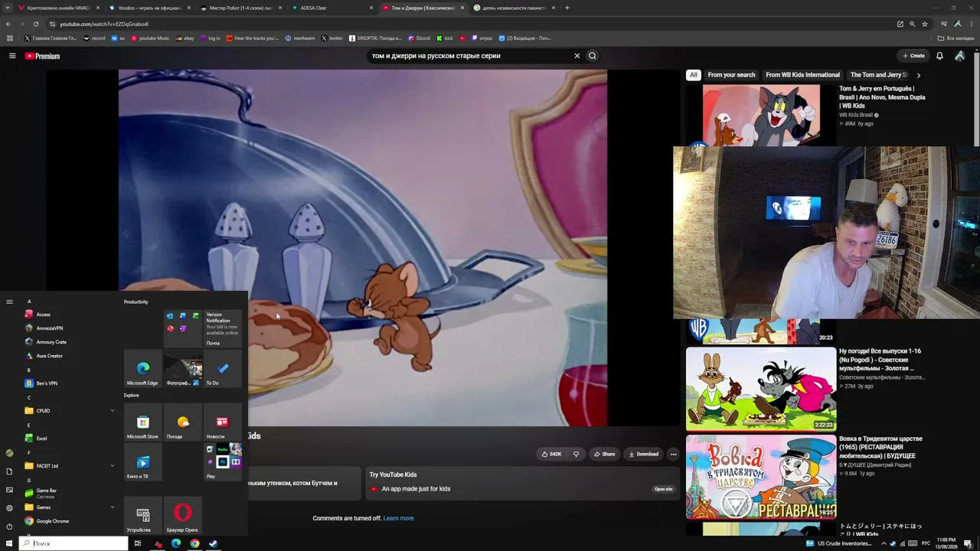Expand the FACEIT Ltd folder
The height and width of the screenshot is (551, 980).
click(69, 466)
